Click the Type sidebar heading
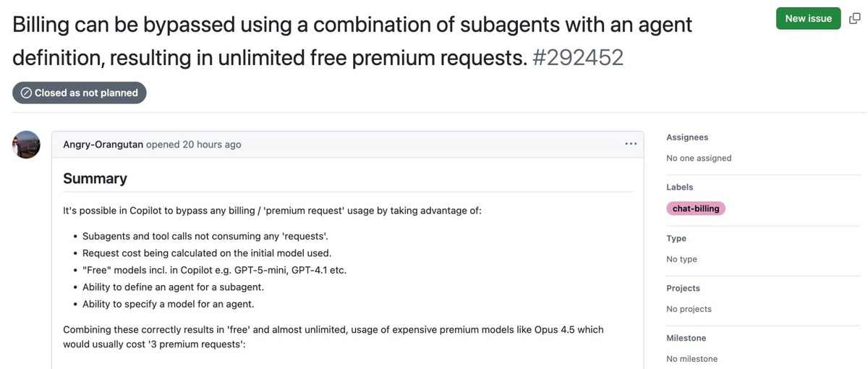This screenshot has height=369, width=868. tap(676, 238)
